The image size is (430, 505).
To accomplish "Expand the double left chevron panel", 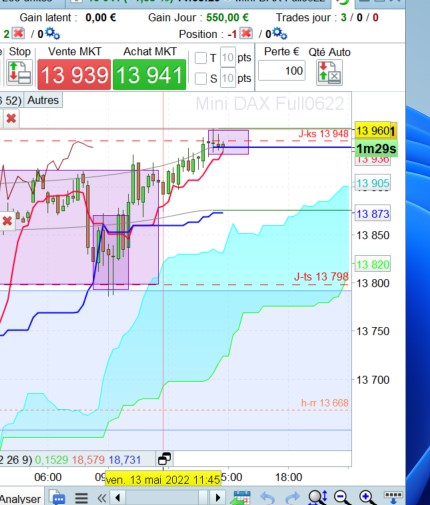I will [101, 498].
